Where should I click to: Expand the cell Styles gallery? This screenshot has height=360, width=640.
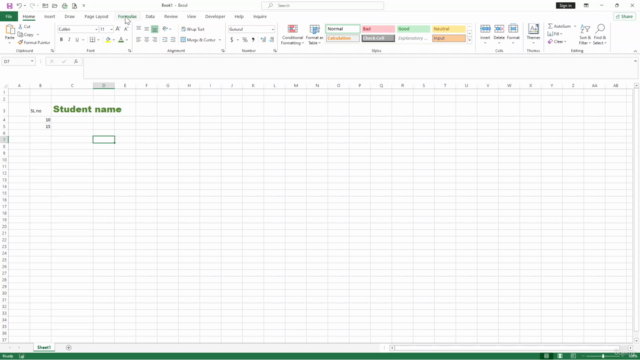tap(469, 40)
